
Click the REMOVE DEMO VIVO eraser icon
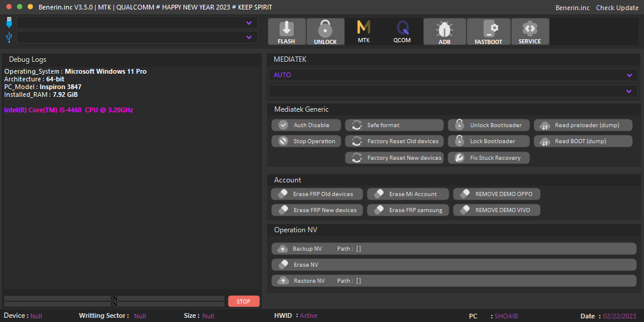tap(465, 210)
